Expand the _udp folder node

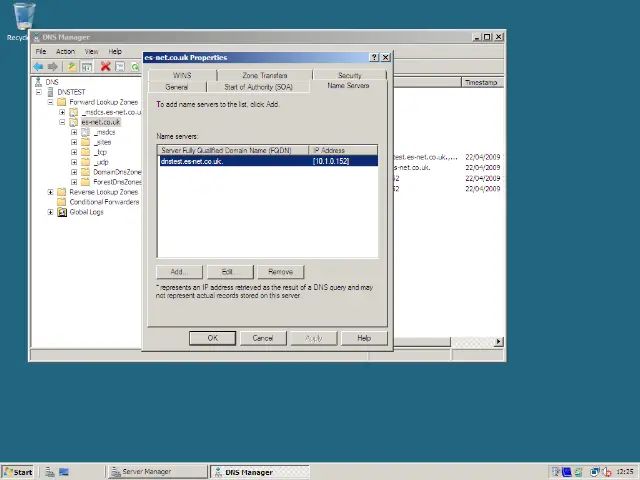[x=74, y=162]
